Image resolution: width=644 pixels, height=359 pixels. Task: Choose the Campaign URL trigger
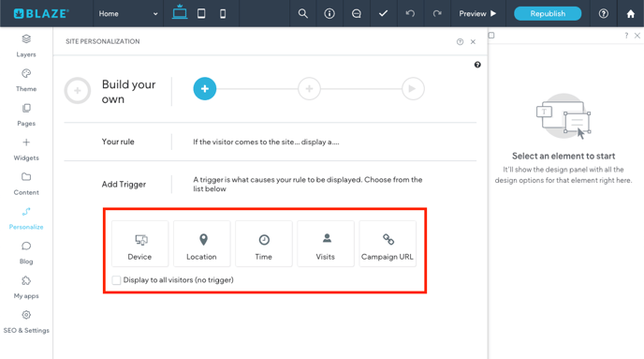click(388, 244)
